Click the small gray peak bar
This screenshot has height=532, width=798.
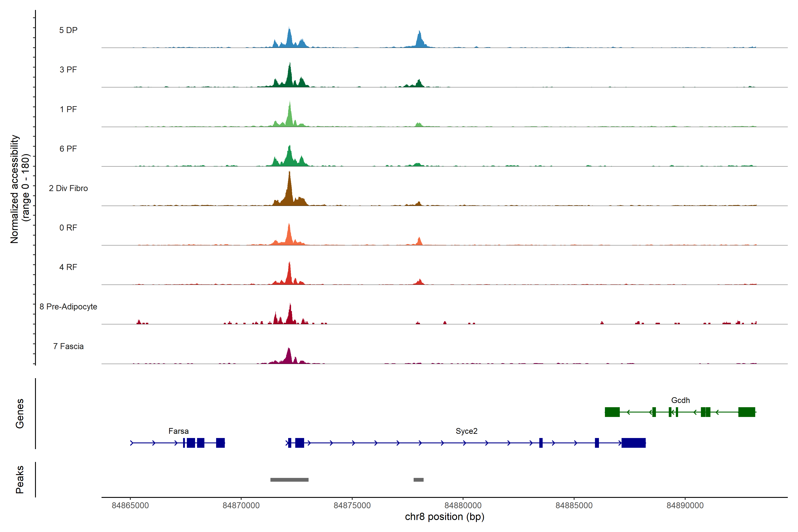pos(418,480)
